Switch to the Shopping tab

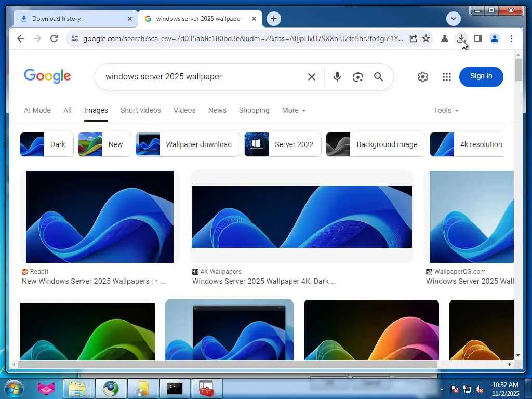(x=254, y=110)
